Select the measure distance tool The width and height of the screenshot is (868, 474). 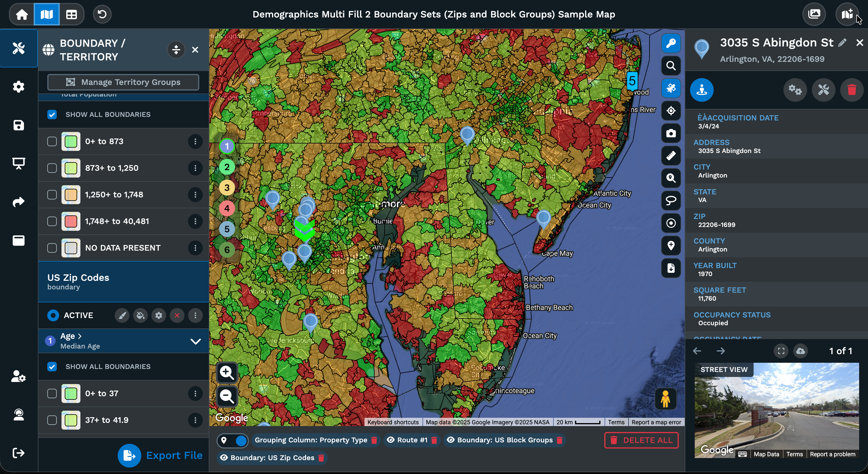pyautogui.click(x=671, y=155)
